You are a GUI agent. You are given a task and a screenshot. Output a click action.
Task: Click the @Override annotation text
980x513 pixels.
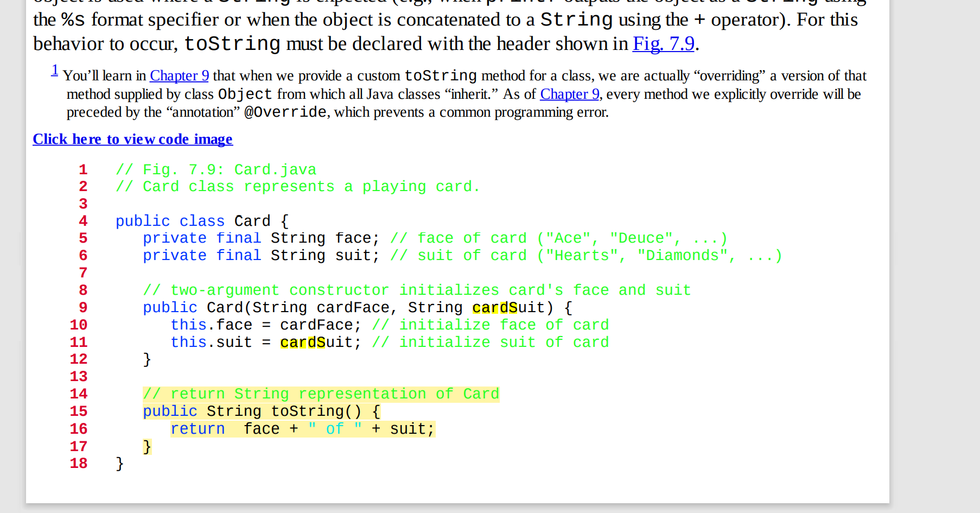284,112
